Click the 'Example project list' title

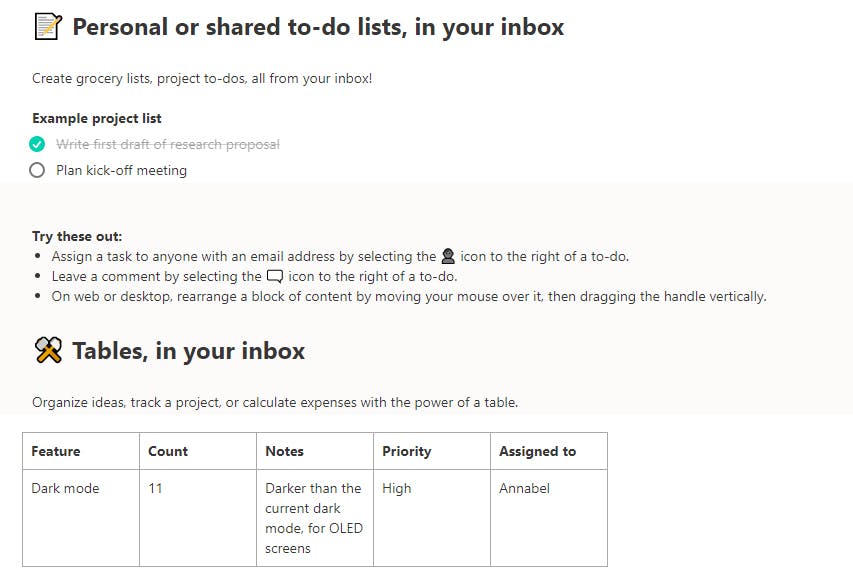click(x=97, y=118)
